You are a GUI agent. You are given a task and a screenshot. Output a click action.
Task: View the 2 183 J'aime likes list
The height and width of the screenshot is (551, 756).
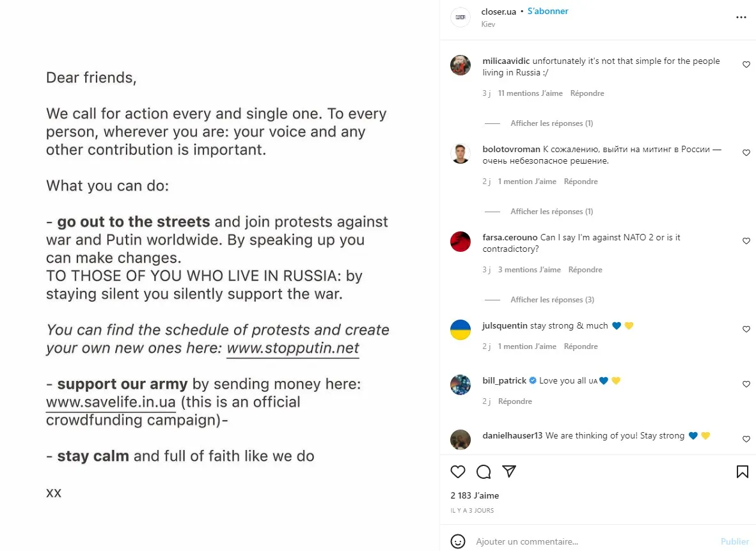tap(475, 495)
